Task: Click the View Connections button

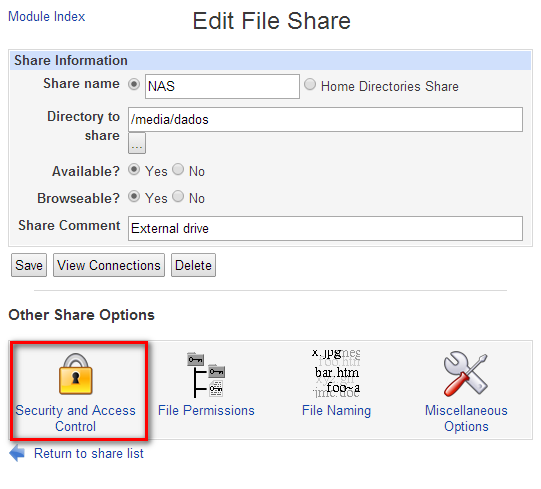Action: 109,265
